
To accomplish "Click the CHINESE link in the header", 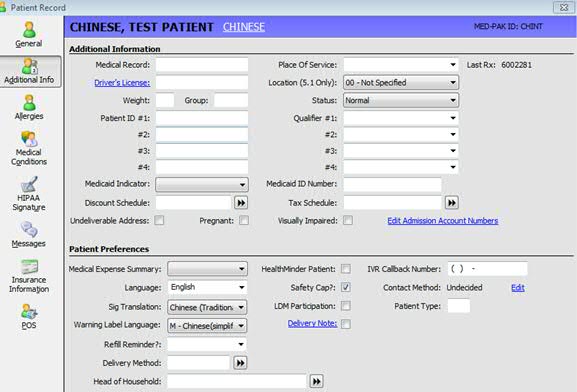I will click(244, 27).
